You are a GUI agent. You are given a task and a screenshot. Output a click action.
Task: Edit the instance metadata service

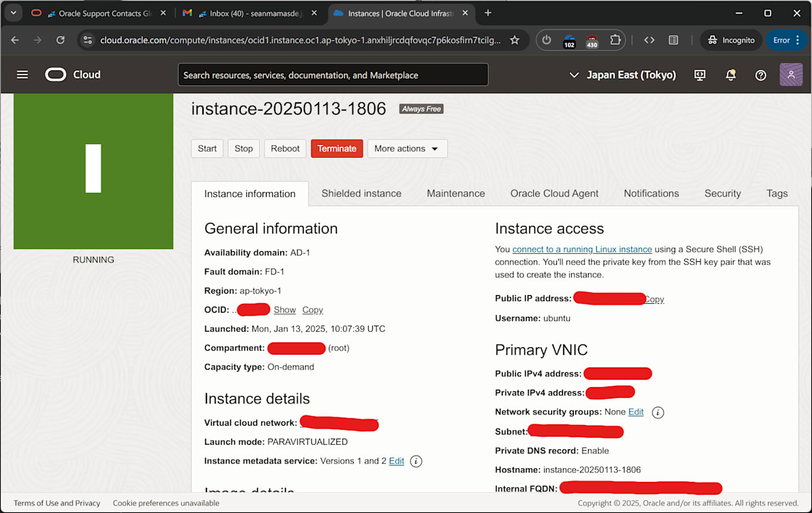point(397,462)
